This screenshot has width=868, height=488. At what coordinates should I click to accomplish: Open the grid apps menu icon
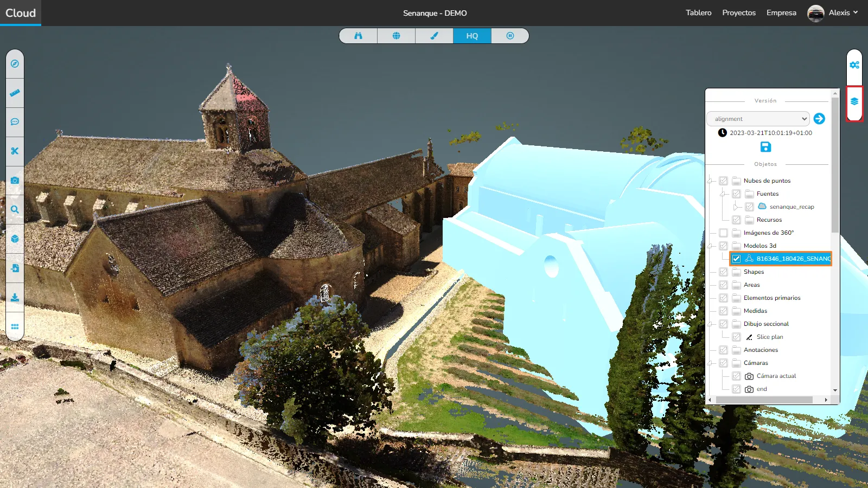pyautogui.click(x=15, y=327)
